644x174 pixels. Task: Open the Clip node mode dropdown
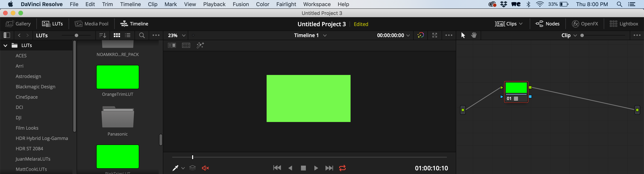click(x=569, y=35)
